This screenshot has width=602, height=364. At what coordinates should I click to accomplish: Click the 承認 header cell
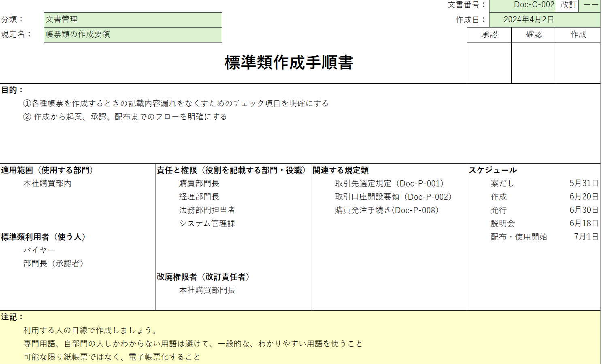pyautogui.click(x=489, y=34)
